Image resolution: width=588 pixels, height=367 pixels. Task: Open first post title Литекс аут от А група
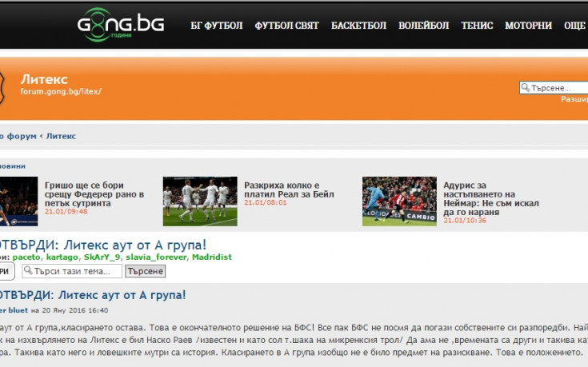click(93, 295)
